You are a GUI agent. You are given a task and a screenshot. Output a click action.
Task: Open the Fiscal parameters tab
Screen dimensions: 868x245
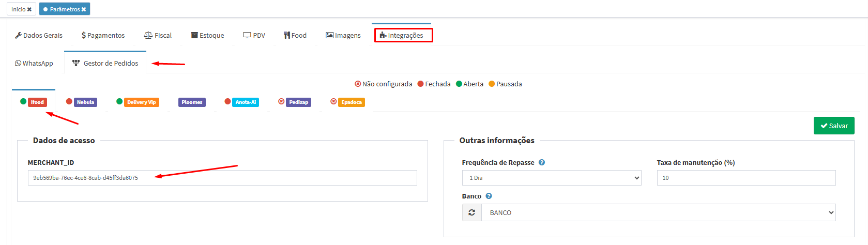(x=158, y=35)
